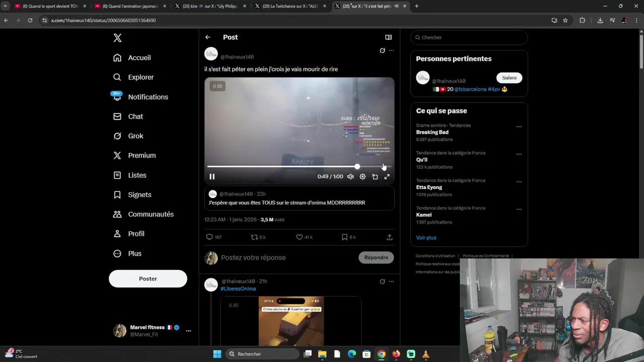The image size is (644, 362).
Task: Open video settings gear
Action: [x=363, y=176]
